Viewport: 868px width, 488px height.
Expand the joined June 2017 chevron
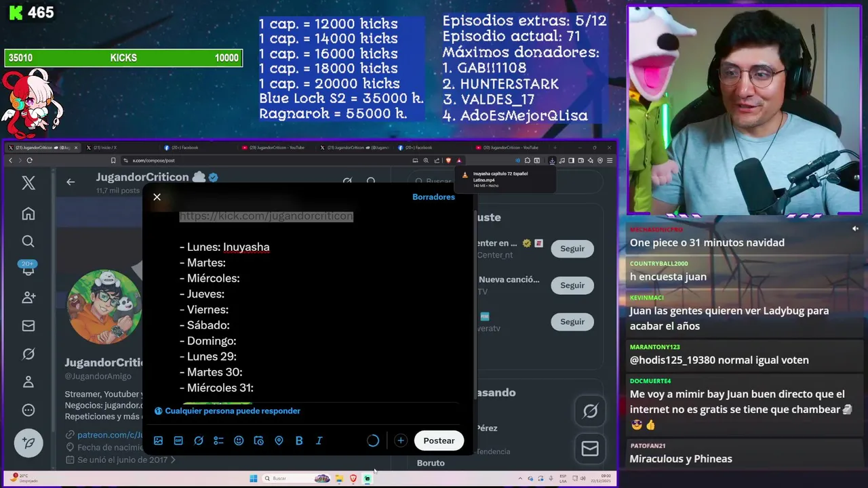point(173,460)
